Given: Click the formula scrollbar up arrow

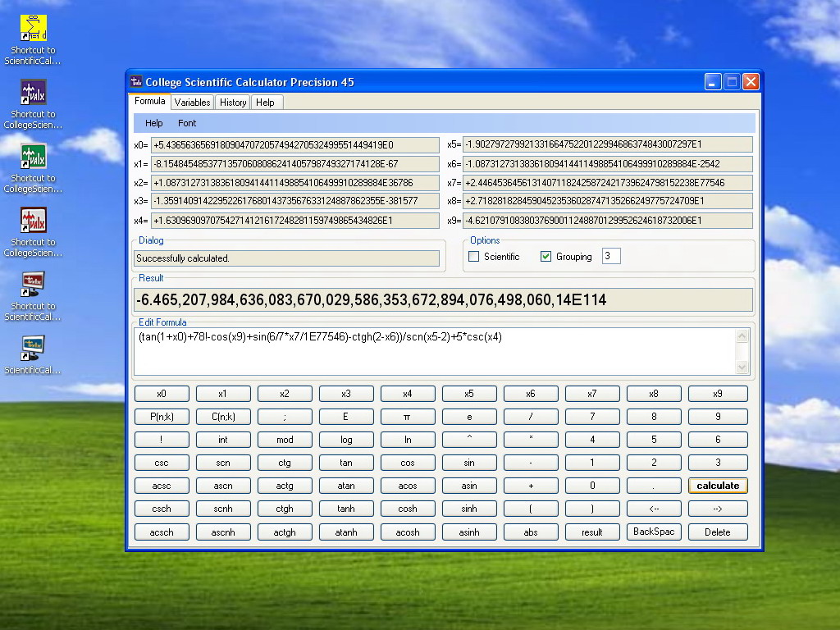Looking at the screenshot, I should [x=742, y=336].
